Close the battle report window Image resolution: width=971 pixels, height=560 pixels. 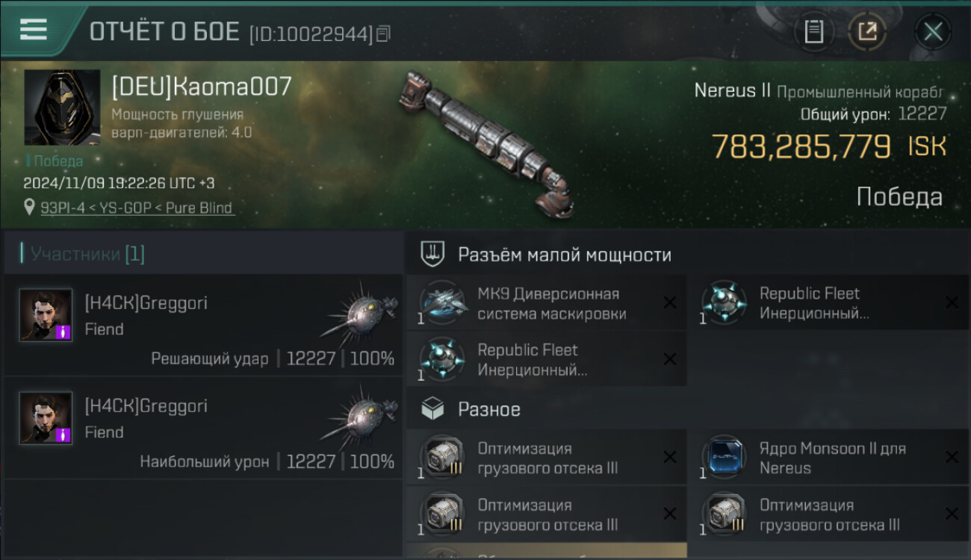tap(932, 31)
